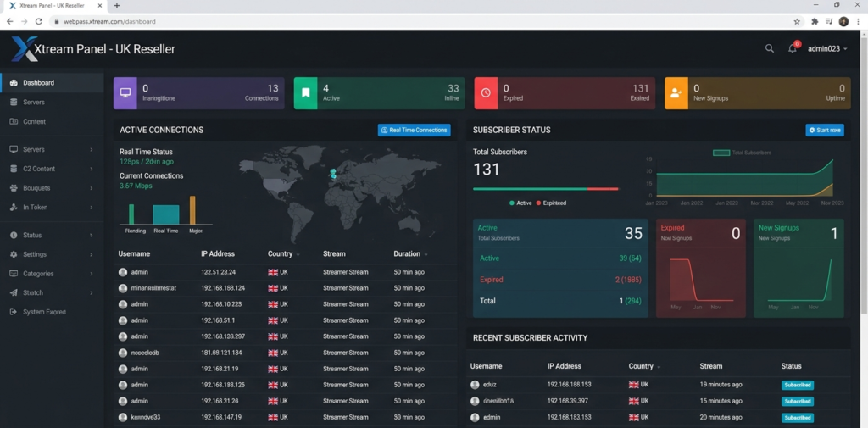
Task: Click the C2 Content monitor icon
Action: (14, 169)
